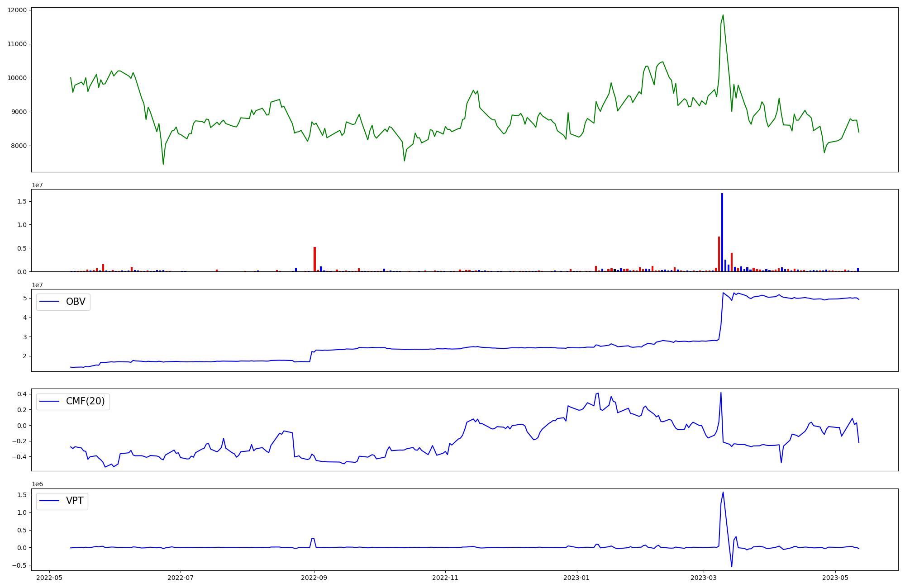This screenshot has height=588, width=905.
Task: Select the 2023-03 x-axis date label
Action: tap(704, 578)
